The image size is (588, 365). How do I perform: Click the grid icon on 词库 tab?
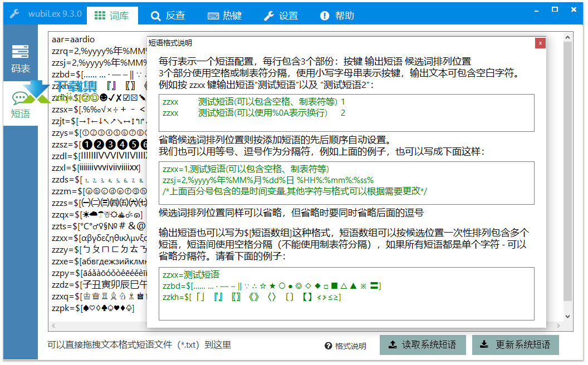tap(100, 16)
